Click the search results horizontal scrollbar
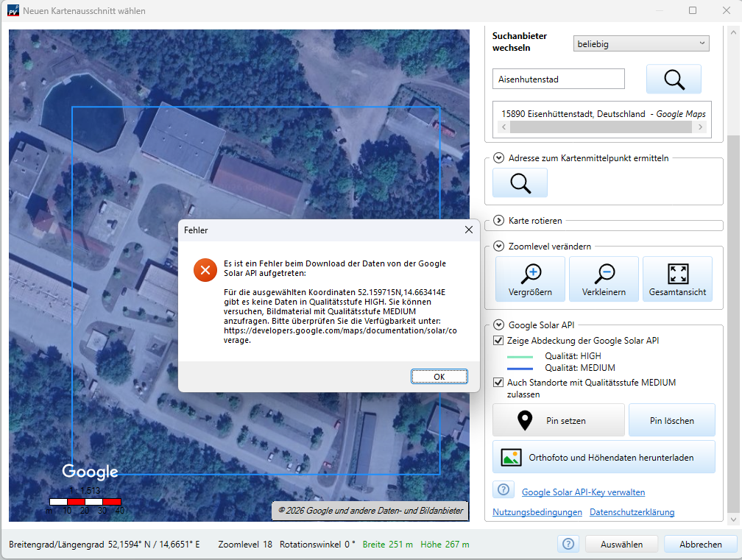The height and width of the screenshot is (560, 742). [600, 127]
